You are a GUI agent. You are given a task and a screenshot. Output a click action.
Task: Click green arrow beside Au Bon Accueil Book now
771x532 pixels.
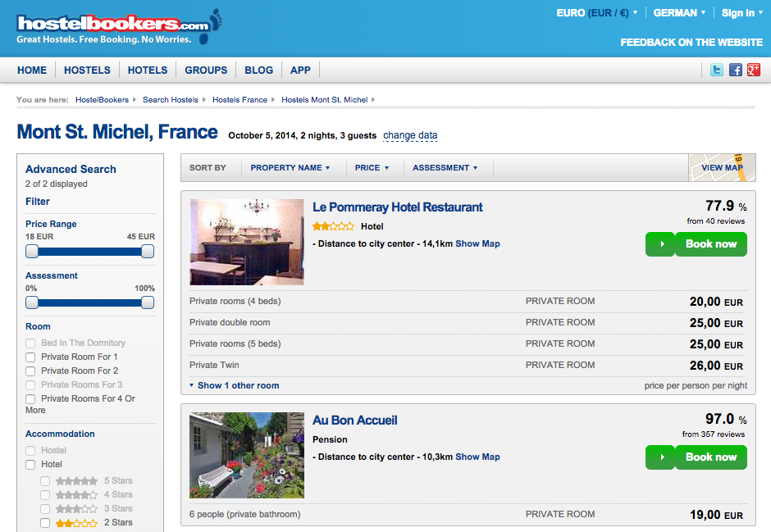pos(660,457)
